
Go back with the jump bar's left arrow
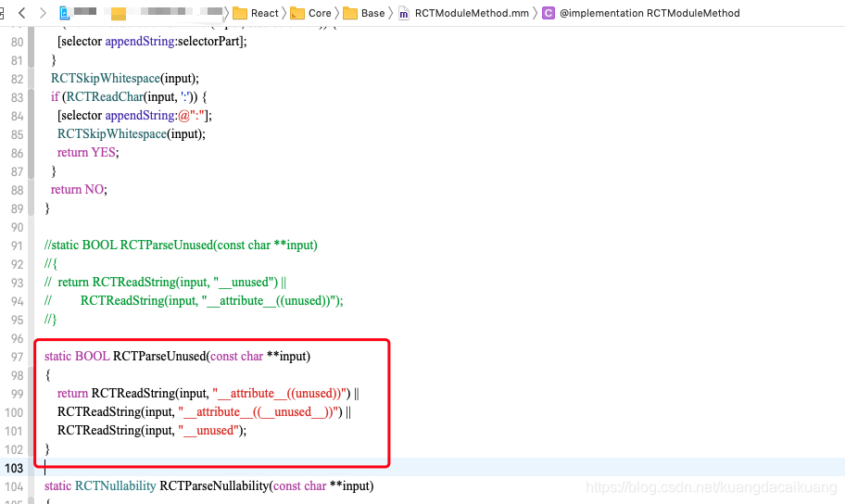21,12
